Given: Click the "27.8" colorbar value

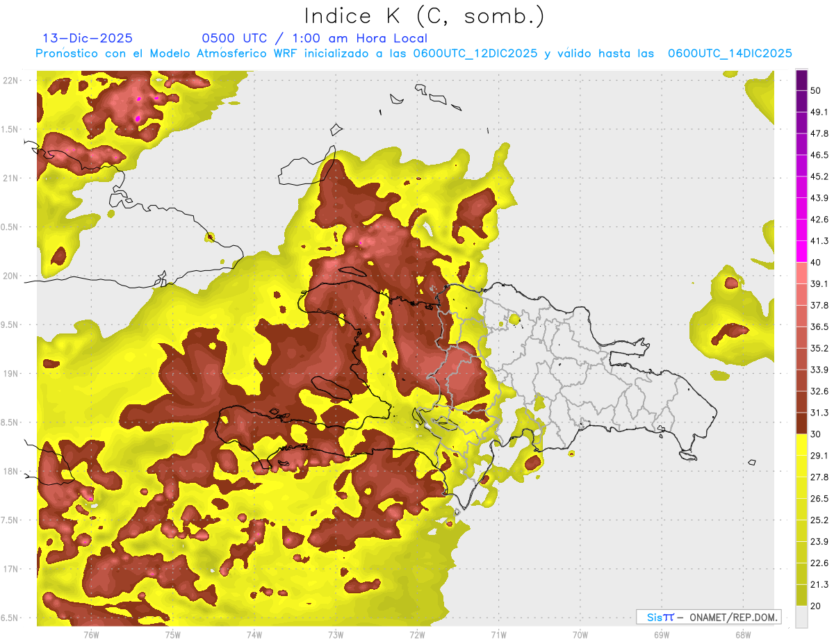Looking at the screenshot, I should coord(819,477).
